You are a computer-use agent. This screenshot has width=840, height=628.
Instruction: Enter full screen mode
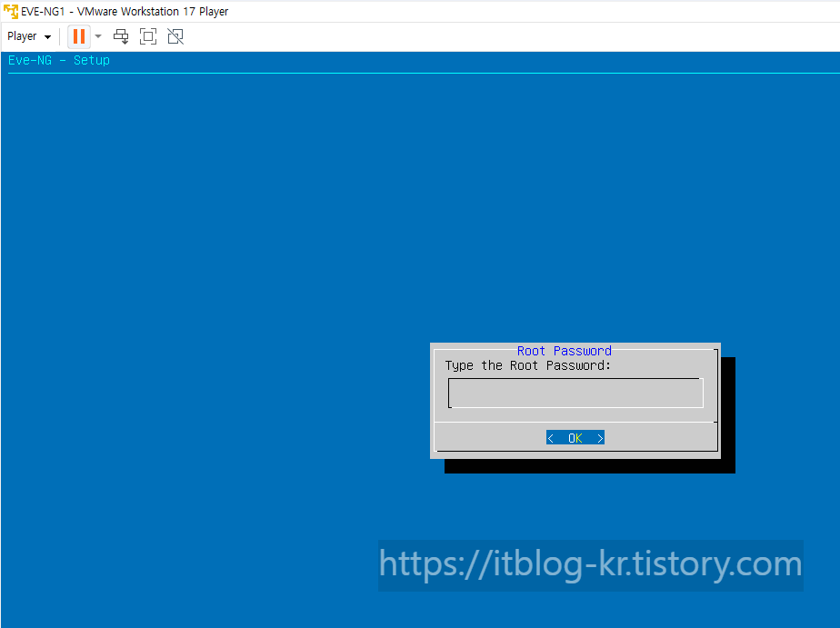pyautogui.click(x=148, y=36)
